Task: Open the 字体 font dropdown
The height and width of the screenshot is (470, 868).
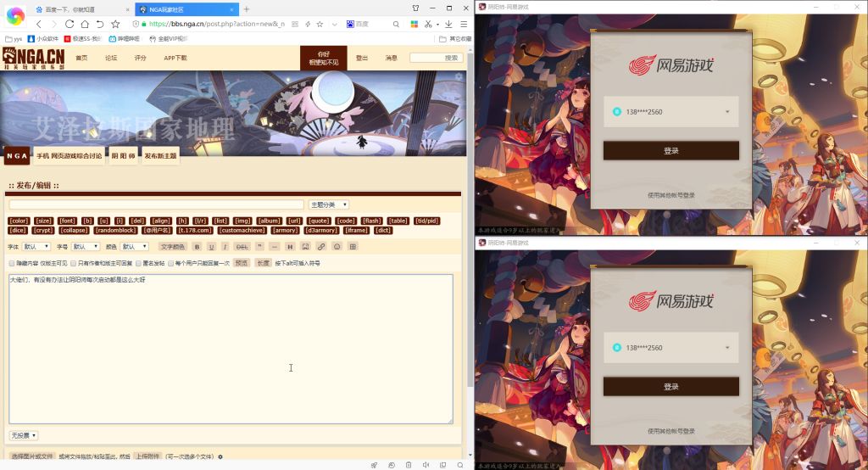Action: click(x=36, y=247)
